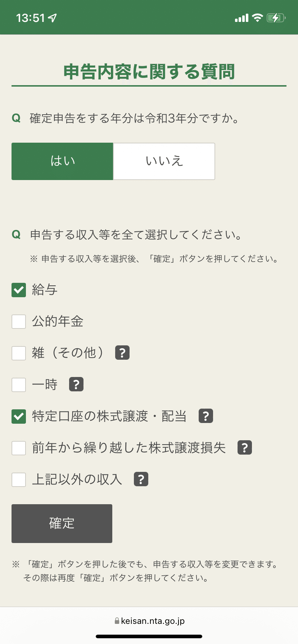Screen dimensions: 298x644
Task: Tap the battery charging icon
Action: [x=276, y=18]
